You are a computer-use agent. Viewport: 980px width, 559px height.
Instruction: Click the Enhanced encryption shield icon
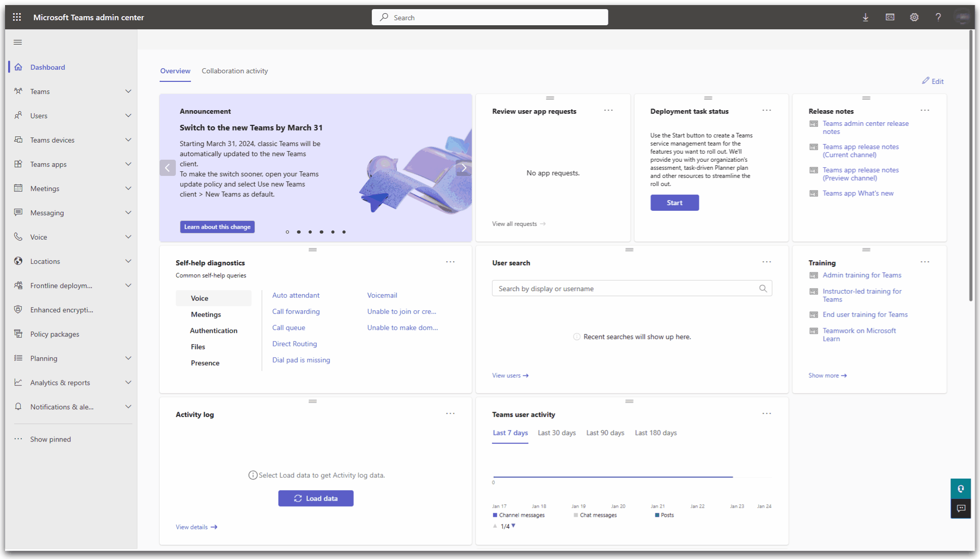click(18, 310)
